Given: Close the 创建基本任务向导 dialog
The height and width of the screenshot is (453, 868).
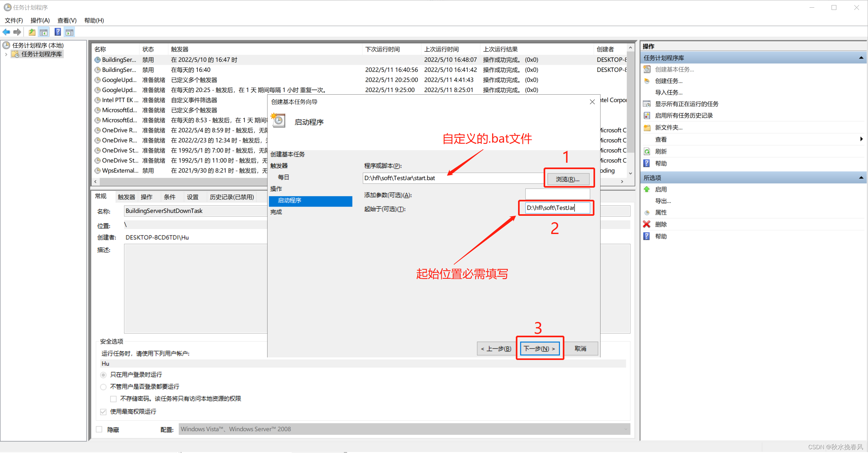Looking at the screenshot, I should click(x=592, y=102).
